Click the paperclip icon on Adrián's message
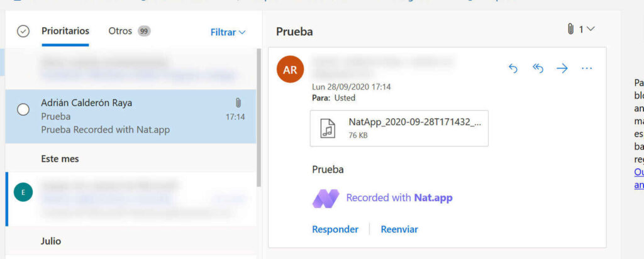Viewport: 644px width, 259px height. pyautogui.click(x=238, y=102)
